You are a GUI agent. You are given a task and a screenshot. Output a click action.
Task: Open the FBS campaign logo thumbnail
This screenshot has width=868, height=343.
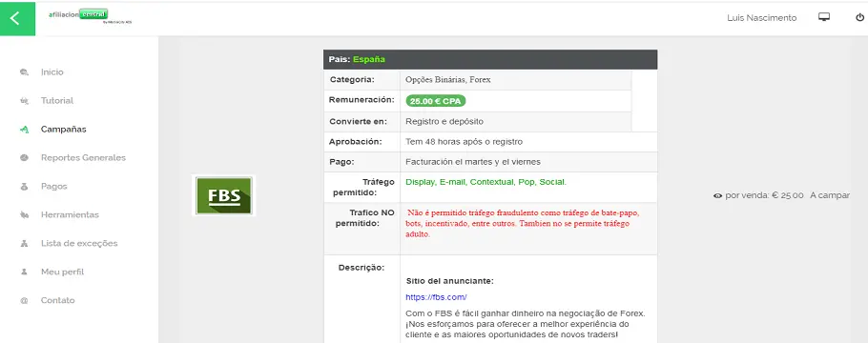pos(223,196)
